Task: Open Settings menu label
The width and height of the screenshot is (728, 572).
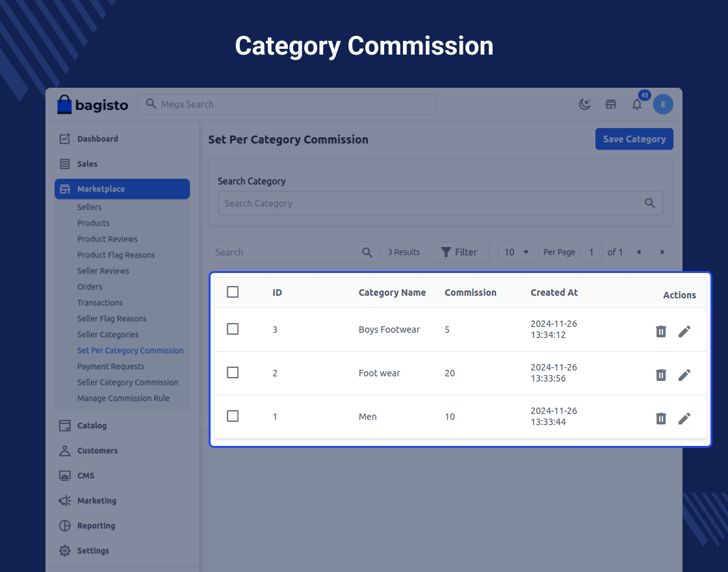Action: pos(93,551)
